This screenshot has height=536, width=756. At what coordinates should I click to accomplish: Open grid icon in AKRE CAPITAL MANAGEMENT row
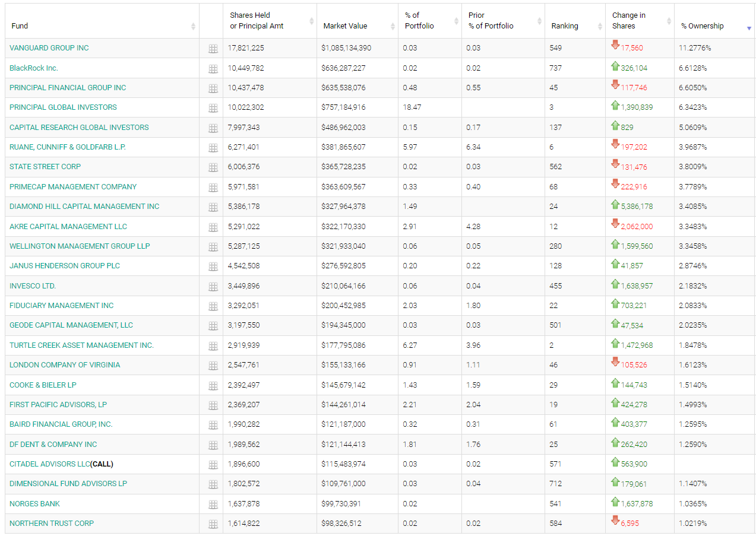click(x=213, y=227)
